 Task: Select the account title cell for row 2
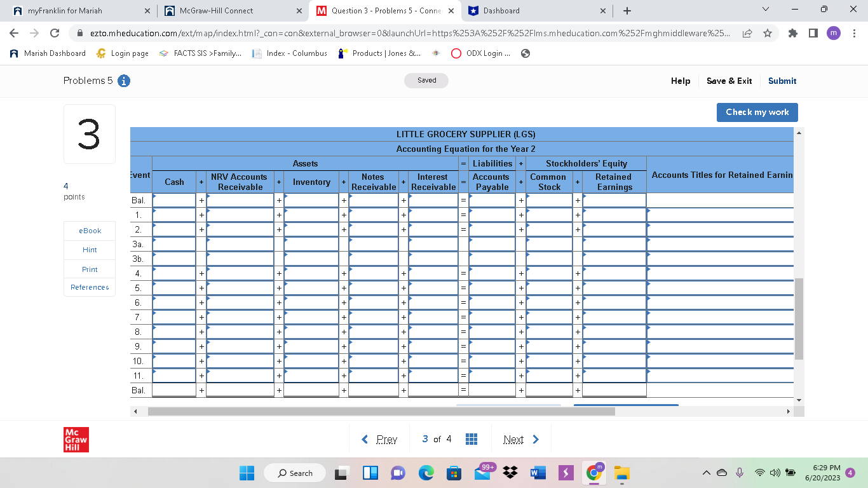point(721,229)
